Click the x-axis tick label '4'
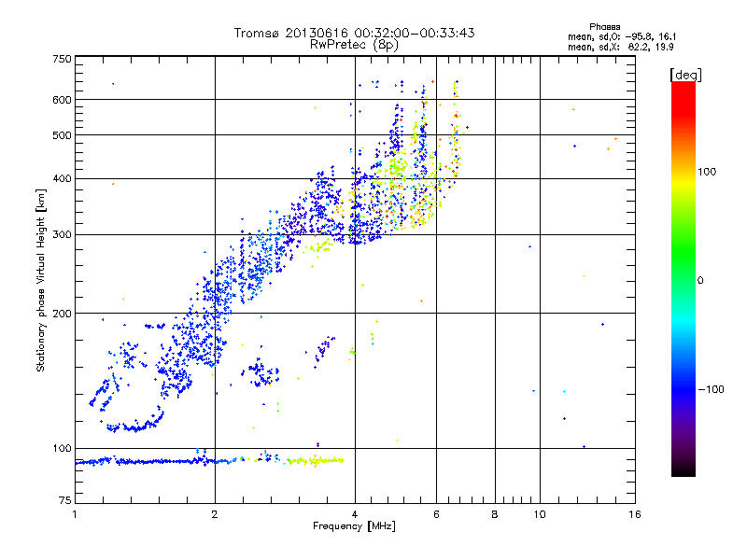This screenshot has height=560, width=747. [355, 514]
